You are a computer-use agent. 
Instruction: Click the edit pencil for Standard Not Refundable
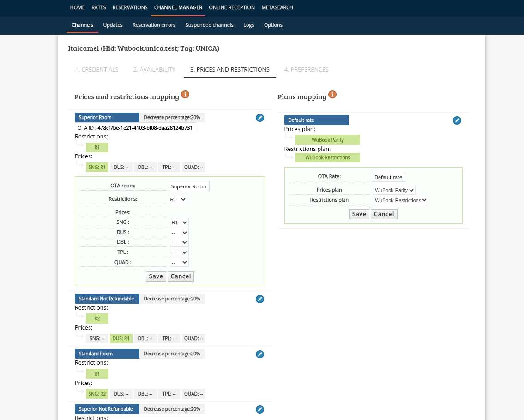(x=260, y=299)
